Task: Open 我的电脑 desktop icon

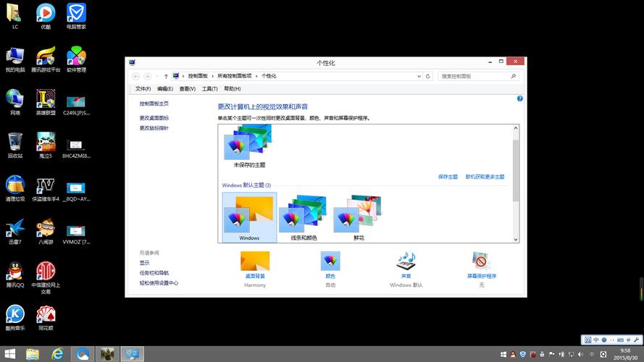Action: [14, 59]
